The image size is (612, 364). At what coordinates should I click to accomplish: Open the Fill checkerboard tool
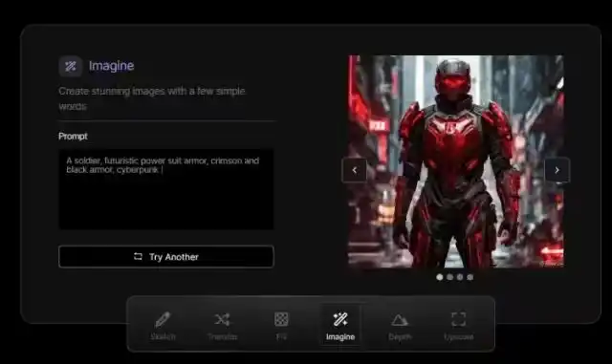click(281, 326)
